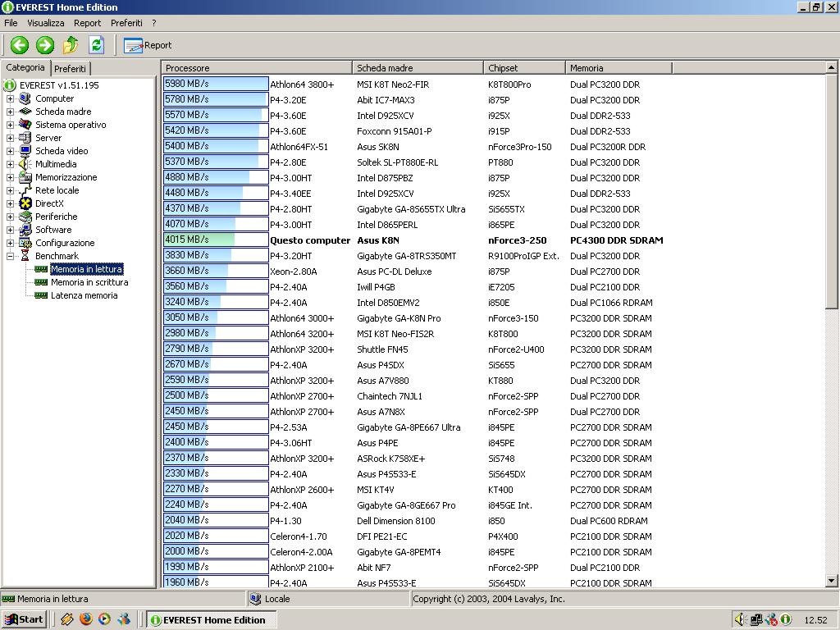Click the Sistema operativo tree icon

tap(25, 125)
